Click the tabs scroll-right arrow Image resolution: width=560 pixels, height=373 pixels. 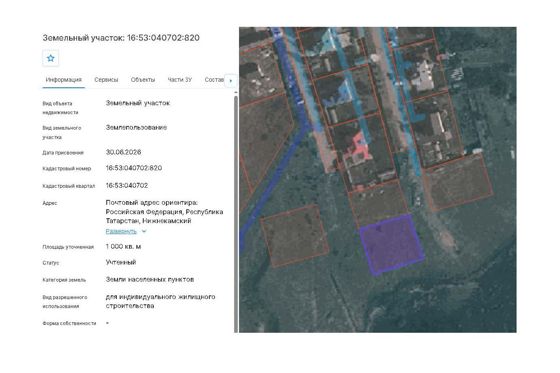pyautogui.click(x=231, y=81)
